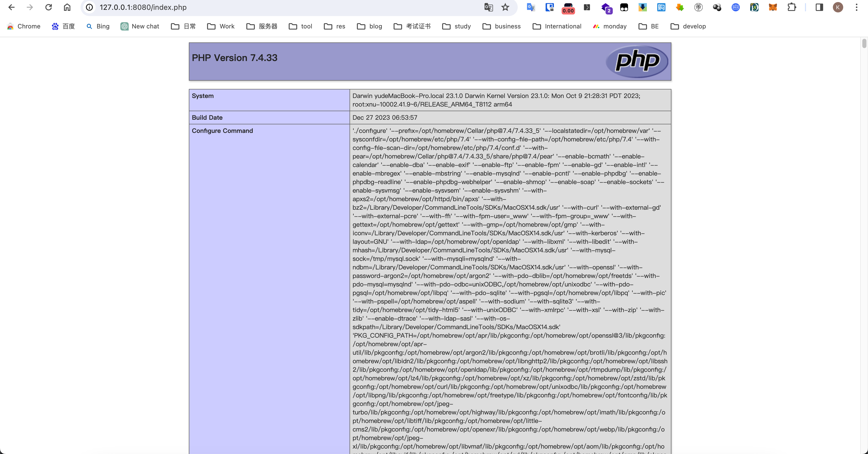This screenshot has width=868, height=454.
Task: Open the Extensions puzzle-piece menu
Action: tap(792, 7)
